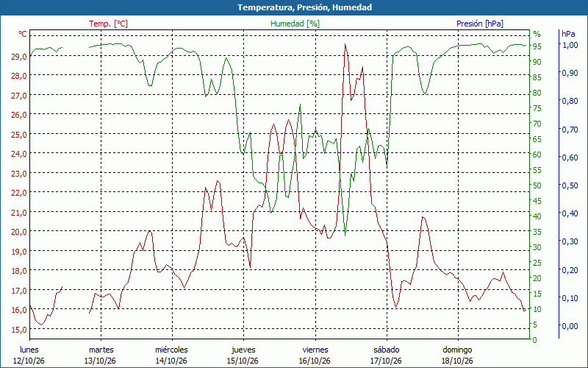Click the 16,0 temperature axis value

(x=19, y=310)
